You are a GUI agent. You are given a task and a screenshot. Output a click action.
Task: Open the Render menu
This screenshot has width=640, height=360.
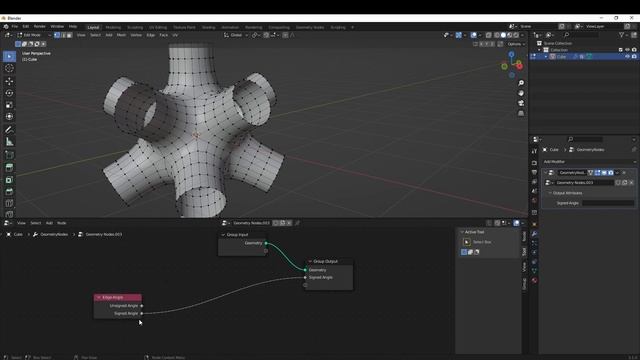point(40,27)
